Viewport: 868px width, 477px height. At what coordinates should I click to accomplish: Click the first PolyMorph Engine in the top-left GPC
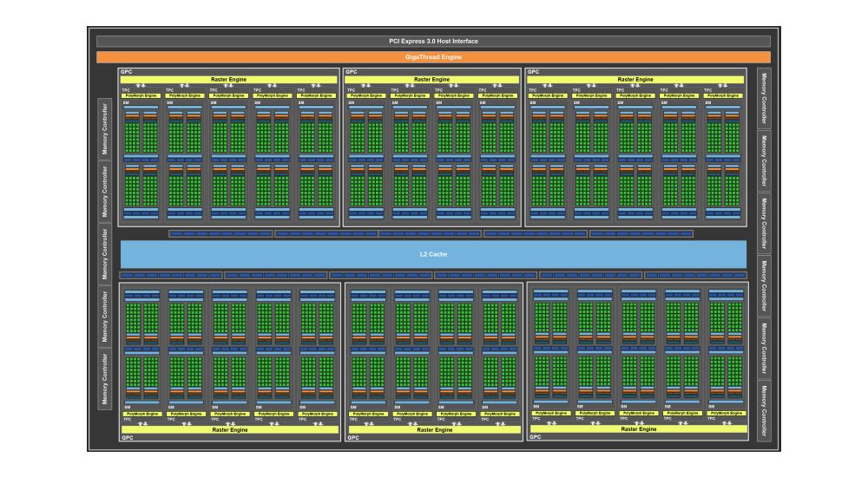[x=141, y=94]
